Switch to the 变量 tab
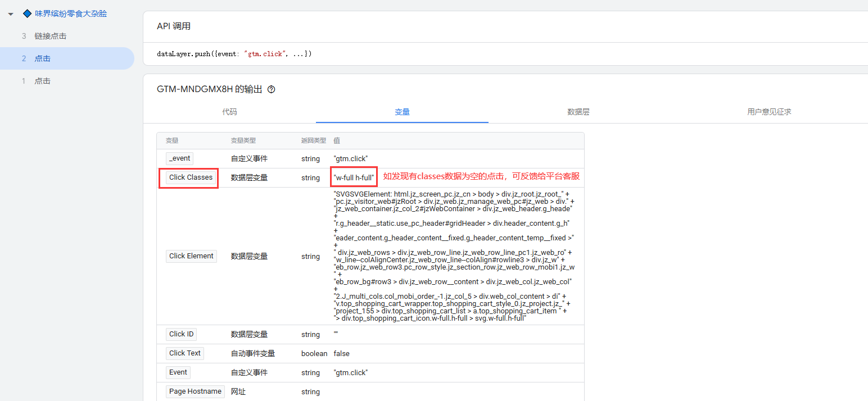The width and height of the screenshot is (868, 401). pos(402,112)
